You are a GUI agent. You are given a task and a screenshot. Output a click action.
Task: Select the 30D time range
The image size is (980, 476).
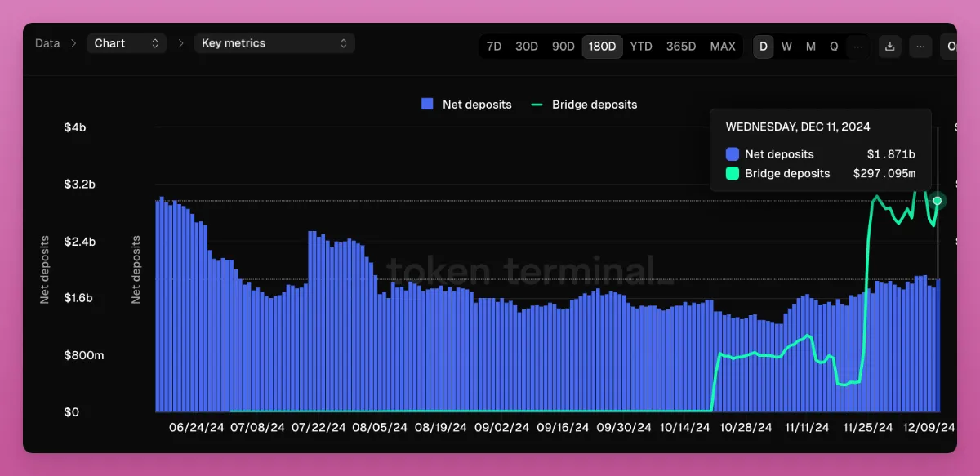(527, 47)
